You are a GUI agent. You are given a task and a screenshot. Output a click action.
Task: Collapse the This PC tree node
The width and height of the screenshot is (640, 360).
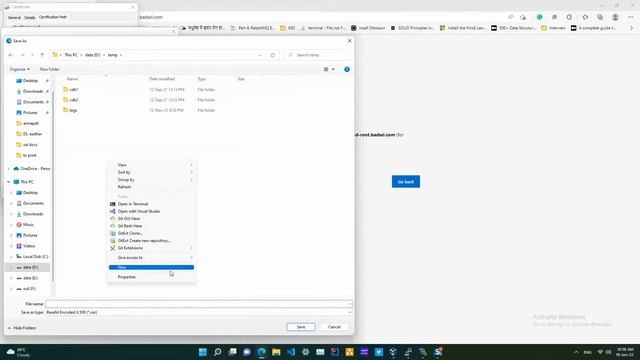coord(9,182)
